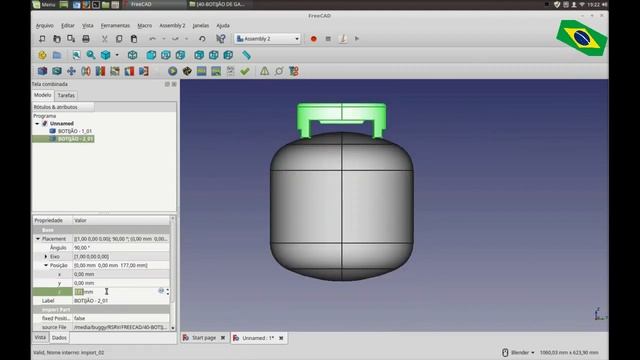Viewport: 640px width, 360px height.
Task: Click the Cut scissors icon
Action: 104,39
